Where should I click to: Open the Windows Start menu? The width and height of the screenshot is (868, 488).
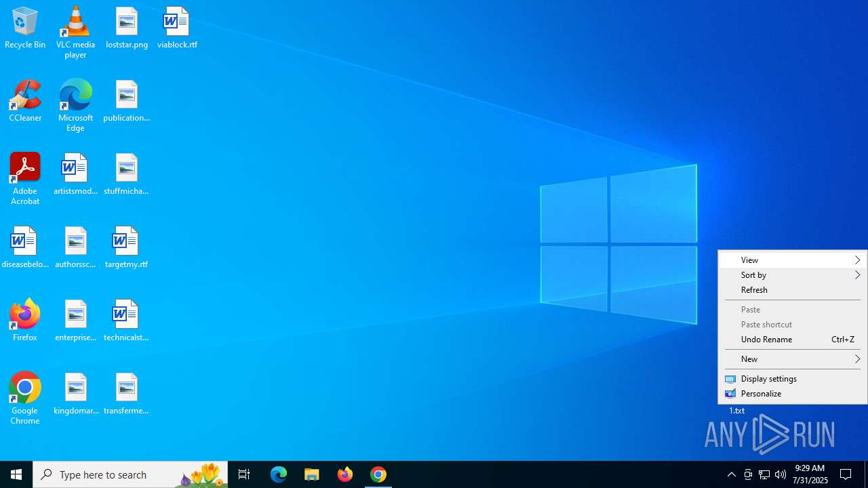(16, 474)
